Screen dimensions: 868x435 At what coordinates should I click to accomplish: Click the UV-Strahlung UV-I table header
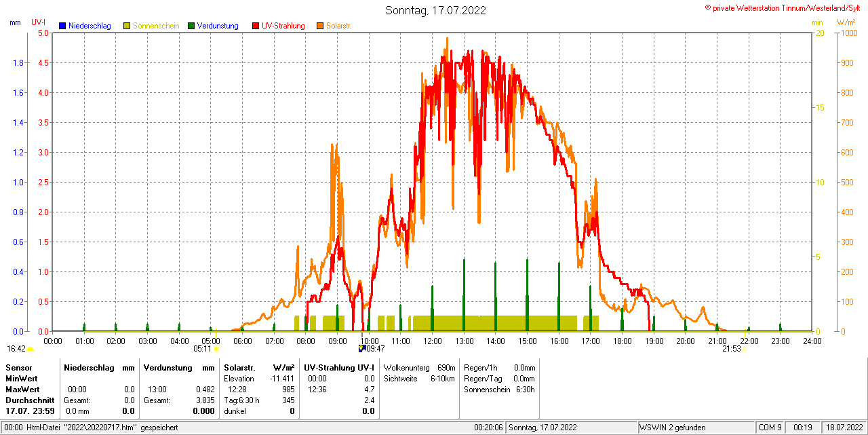click(339, 367)
